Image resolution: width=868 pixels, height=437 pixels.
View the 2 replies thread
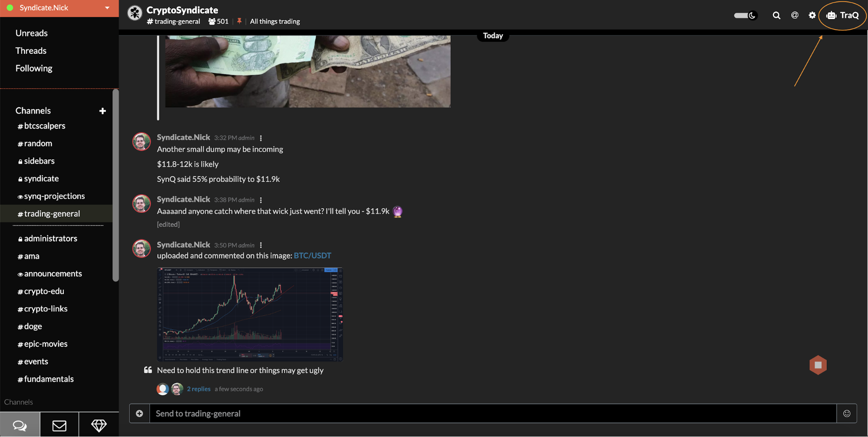pos(199,389)
